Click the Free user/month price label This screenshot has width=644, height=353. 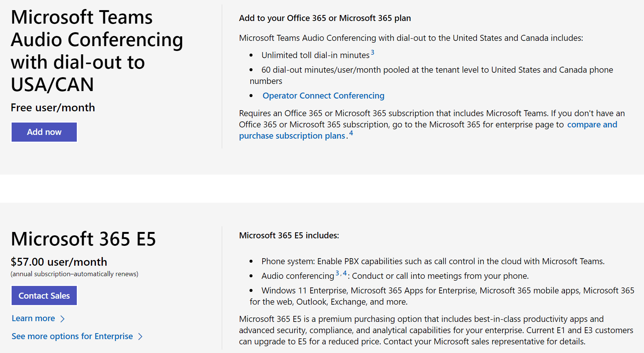[x=52, y=108]
